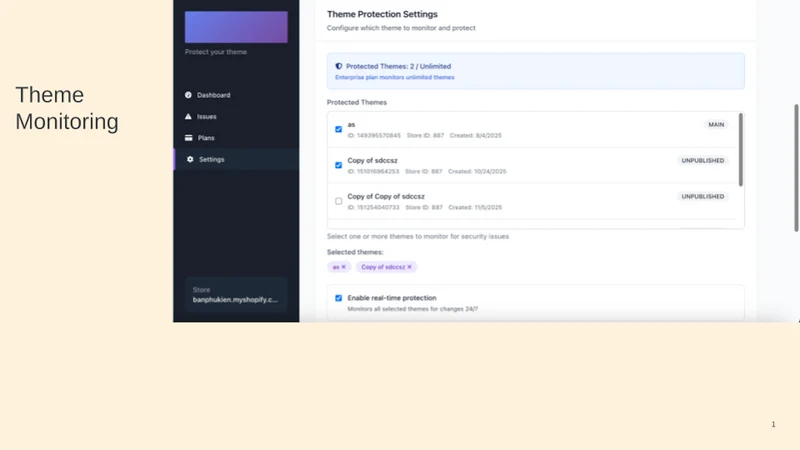Click the MAIN badge on 'as' theme
Image resolution: width=800 pixels, height=450 pixels.
(716, 124)
